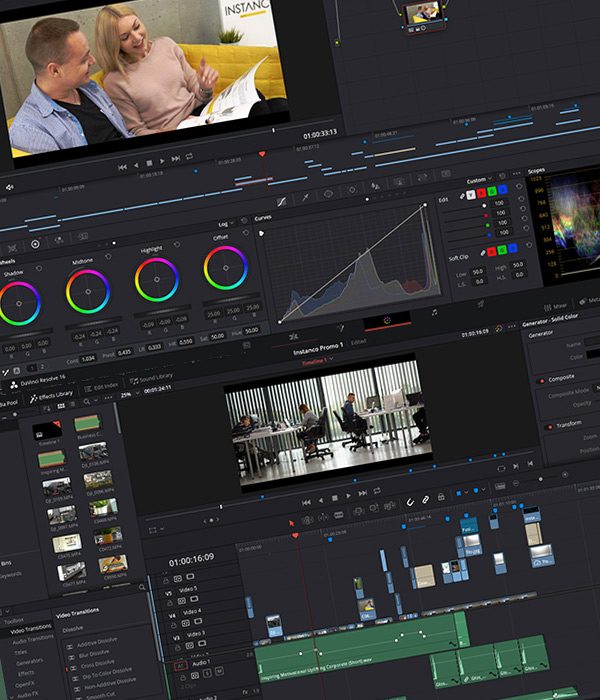This screenshot has width=600, height=700.
Task: Select Generators in the Toolbox list
Action: 29,661
